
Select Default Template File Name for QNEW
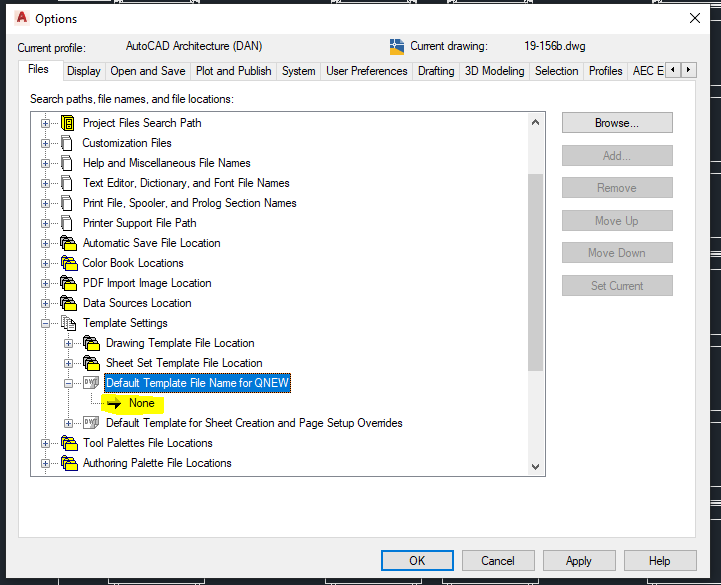197,383
